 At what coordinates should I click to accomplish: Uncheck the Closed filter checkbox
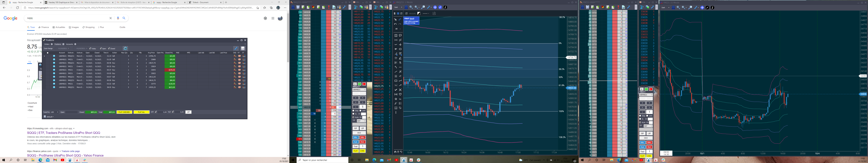tap(109, 49)
